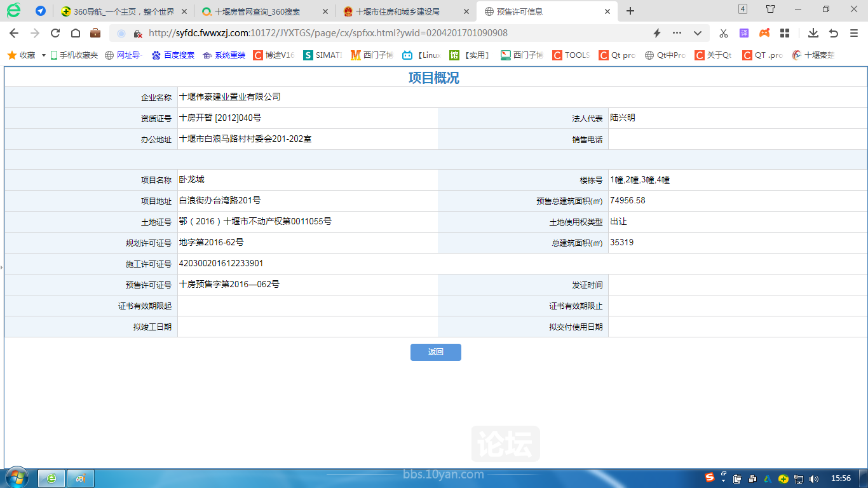Go back to the previous page
The height and width of the screenshot is (488, 868).
point(14,33)
